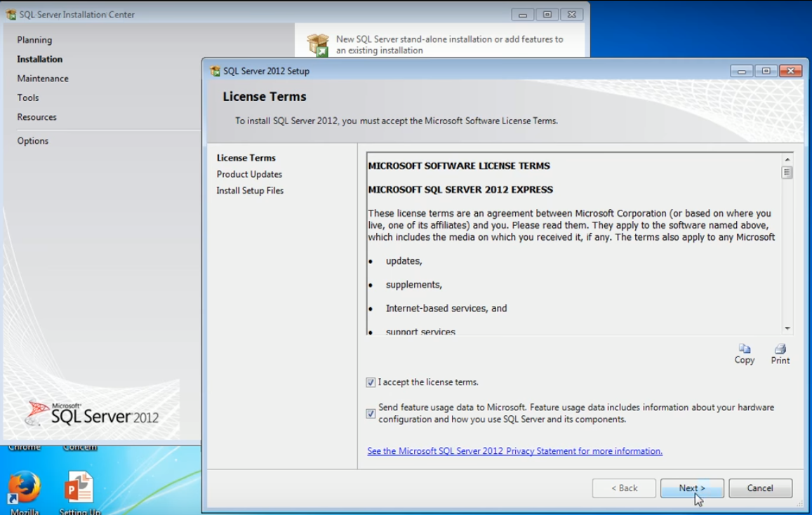This screenshot has height=515, width=812.
Task: Click the MICROSOFT SQL SERVER 2012 EXPRESS heading
Action: coord(460,189)
